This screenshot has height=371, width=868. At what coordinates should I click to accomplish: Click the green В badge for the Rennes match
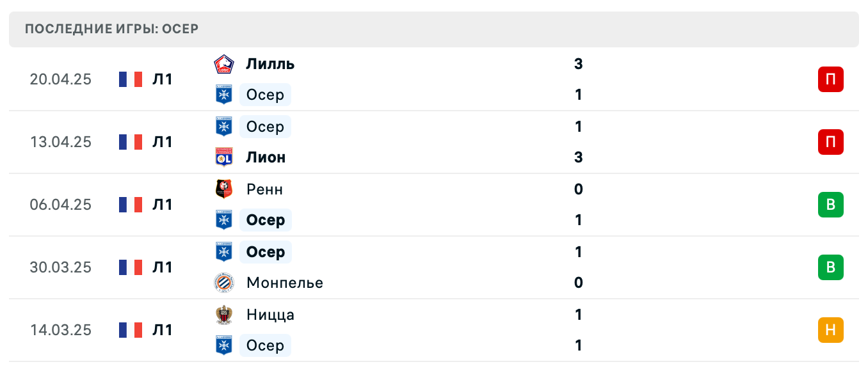(830, 205)
